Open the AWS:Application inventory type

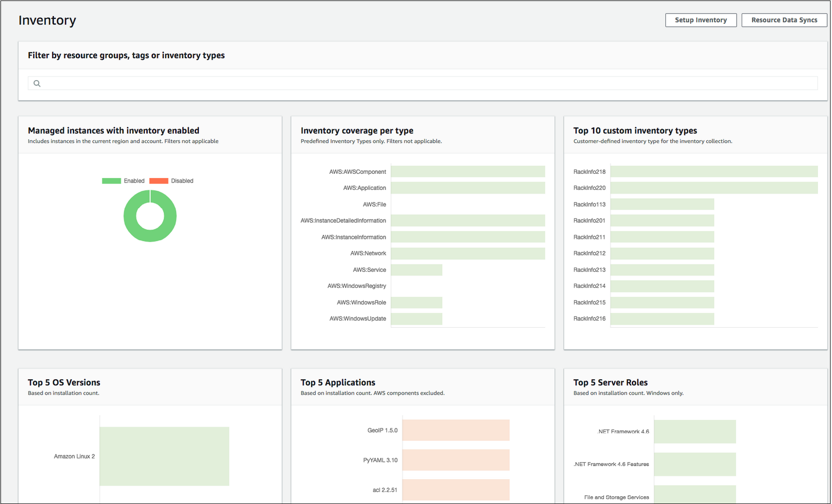[x=467, y=188]
